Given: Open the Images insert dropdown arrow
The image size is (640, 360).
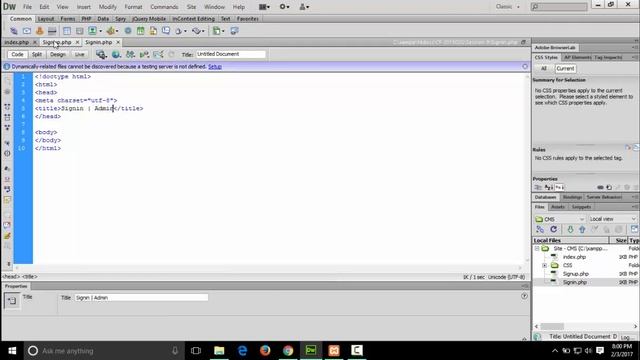Looking at the screenshot, I should [x=100, y=31].
